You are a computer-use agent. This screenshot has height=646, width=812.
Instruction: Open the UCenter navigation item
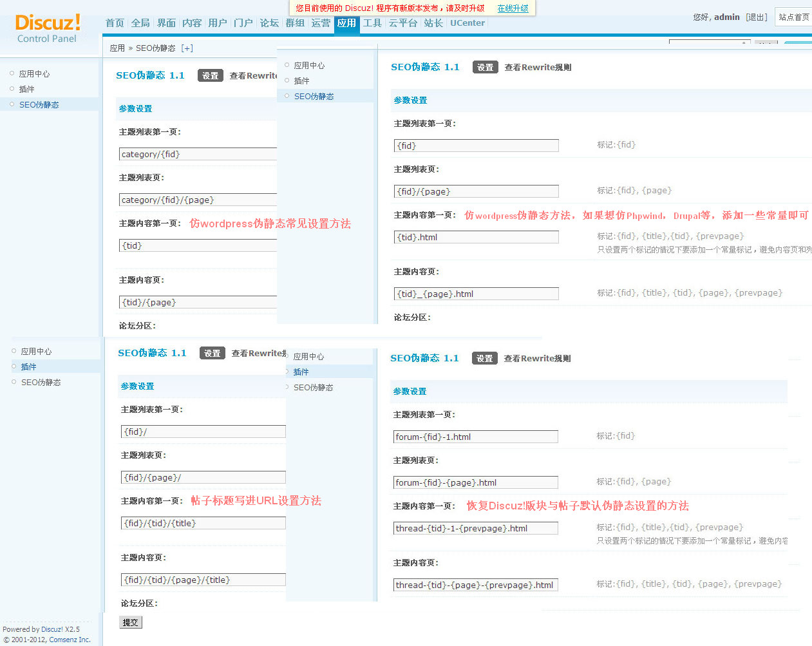tap(467, 23)
